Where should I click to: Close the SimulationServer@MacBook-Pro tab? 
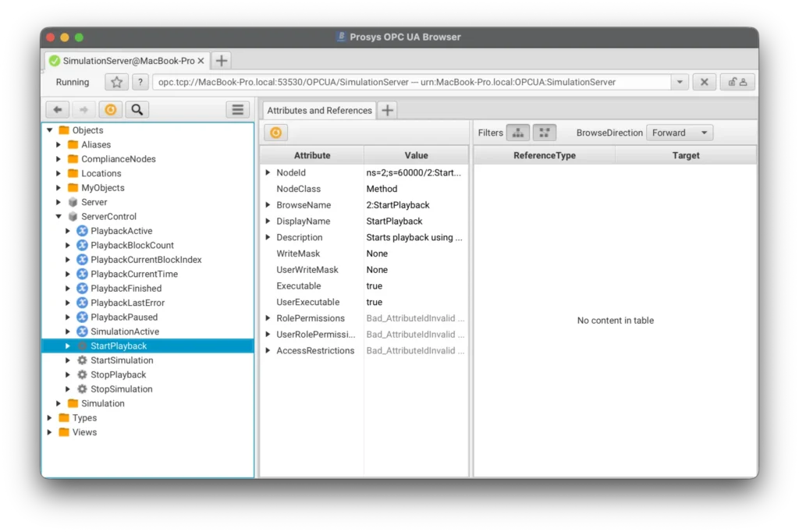click(201, 61)
